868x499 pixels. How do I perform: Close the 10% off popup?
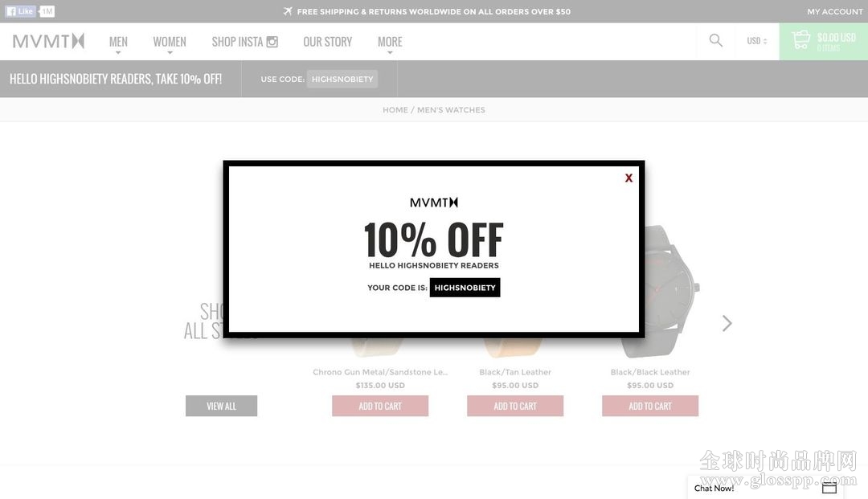pyautogui.click(x=628, y=178)
